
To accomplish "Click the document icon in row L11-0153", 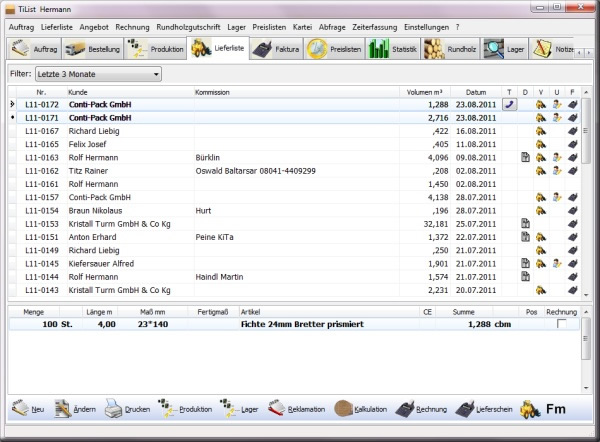I will (525, 223).
